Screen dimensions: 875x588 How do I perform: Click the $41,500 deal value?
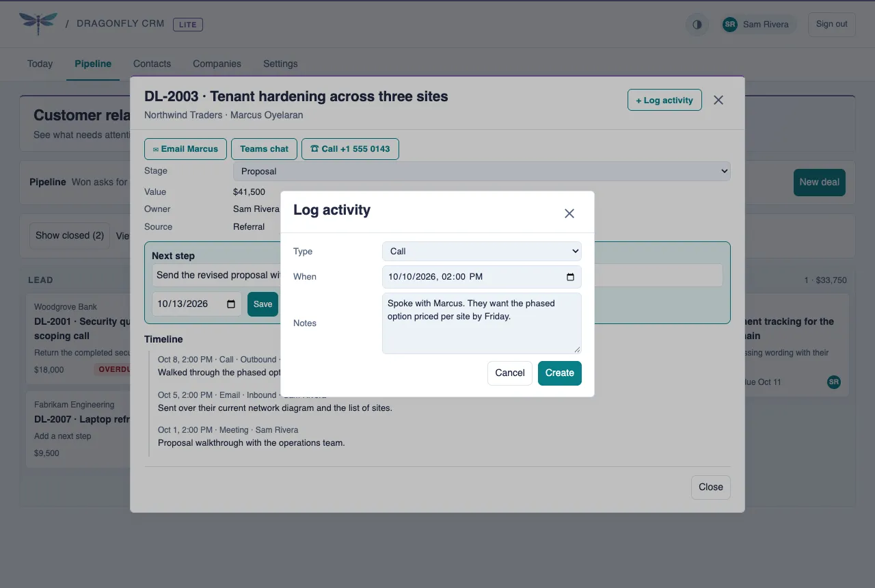[249, 192]
